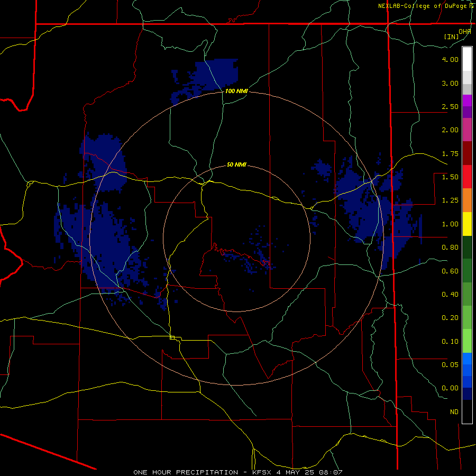Pick the lightest green legend swatch
Viewport: 476px width, 476px height.
click(x=467, y=341)
